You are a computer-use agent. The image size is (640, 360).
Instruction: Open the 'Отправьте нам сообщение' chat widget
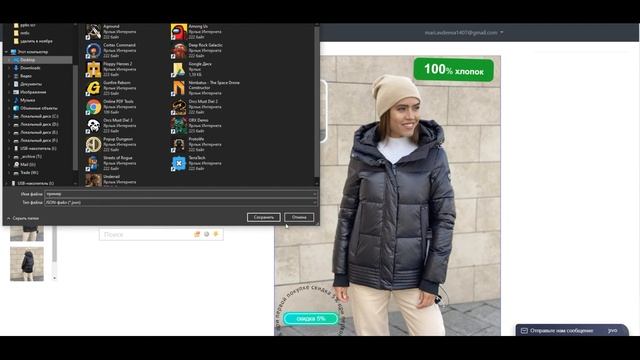tap(571, 330)
